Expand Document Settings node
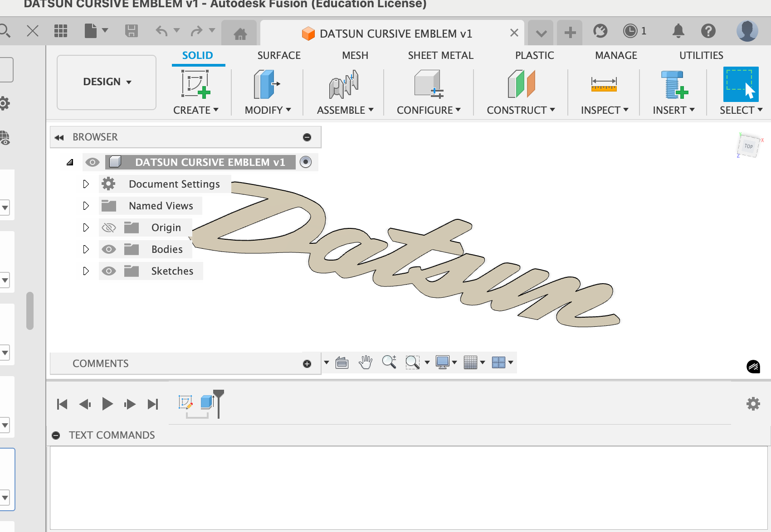771x532 pixels. pos(86,184)
